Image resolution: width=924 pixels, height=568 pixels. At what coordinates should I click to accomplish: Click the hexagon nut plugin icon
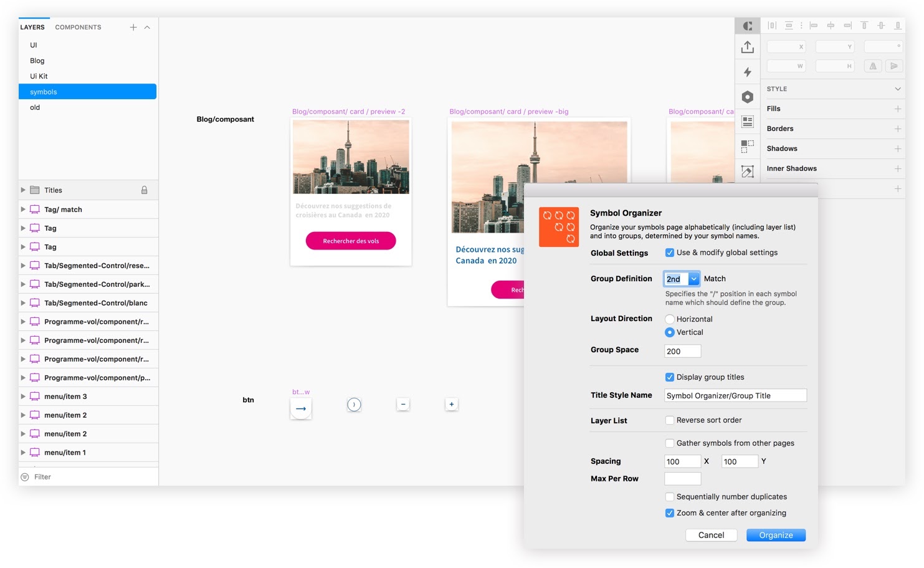(x=747, y=97)
